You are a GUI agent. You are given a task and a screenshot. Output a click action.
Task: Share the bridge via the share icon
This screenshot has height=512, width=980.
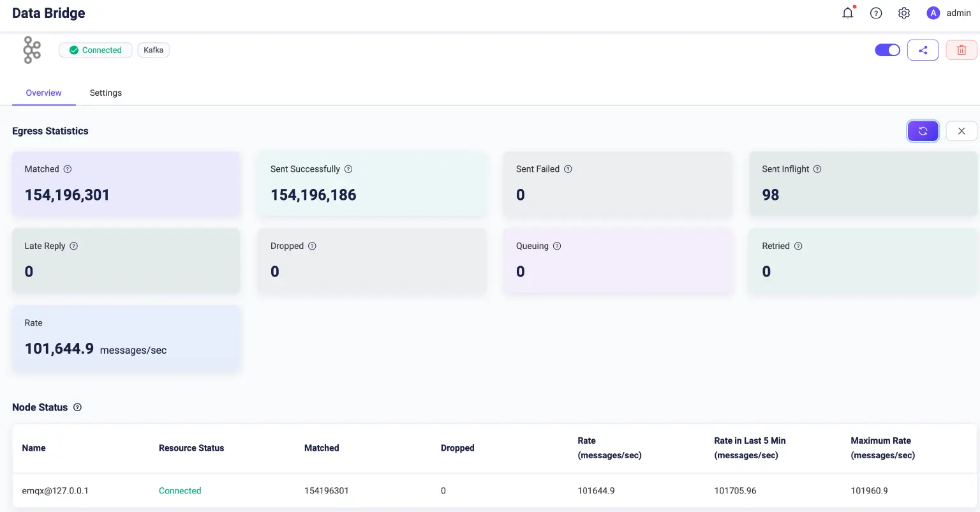click(923, 50)
